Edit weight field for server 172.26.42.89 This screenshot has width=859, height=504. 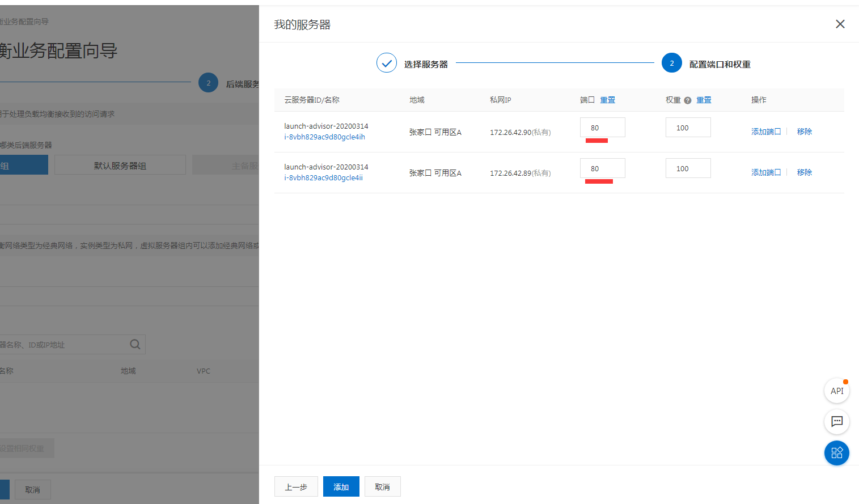pos(688,168)
